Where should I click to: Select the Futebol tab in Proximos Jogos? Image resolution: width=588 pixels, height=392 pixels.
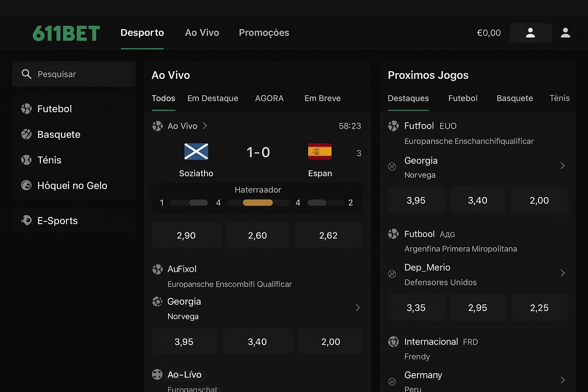463,98
